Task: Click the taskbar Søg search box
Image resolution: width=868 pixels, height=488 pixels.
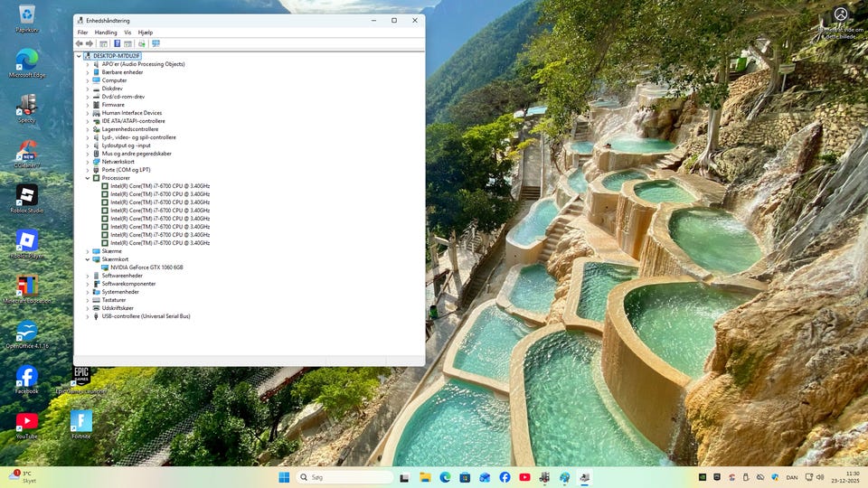Action: 344,477
